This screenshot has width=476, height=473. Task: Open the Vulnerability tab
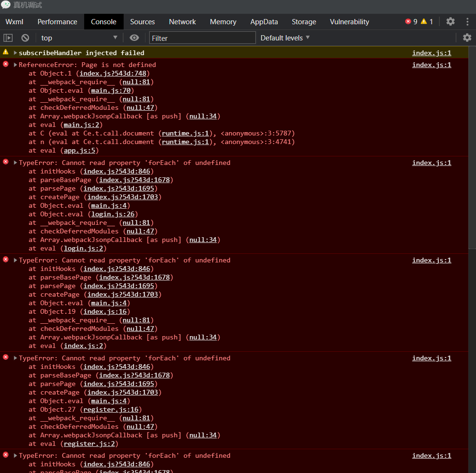[x=350, y=22]
